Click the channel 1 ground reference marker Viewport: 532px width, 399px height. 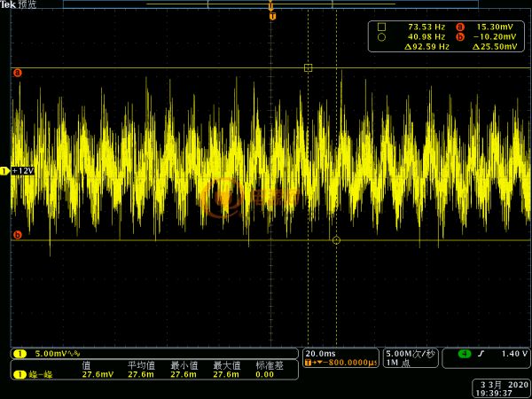[x=4, y=171]
